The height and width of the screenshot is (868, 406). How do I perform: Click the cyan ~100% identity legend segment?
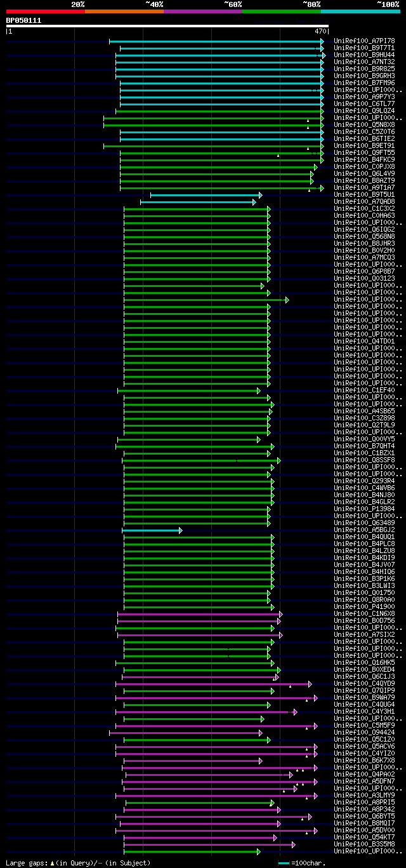click(x=360, y=11)
